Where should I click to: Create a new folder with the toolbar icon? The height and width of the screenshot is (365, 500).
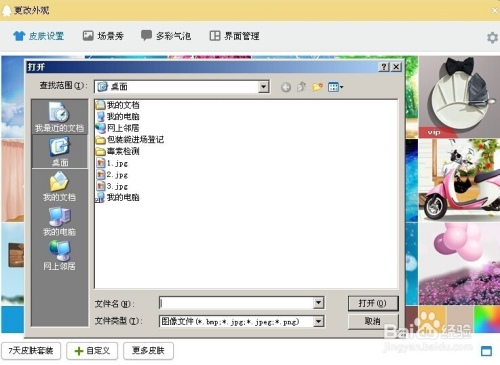317,87
